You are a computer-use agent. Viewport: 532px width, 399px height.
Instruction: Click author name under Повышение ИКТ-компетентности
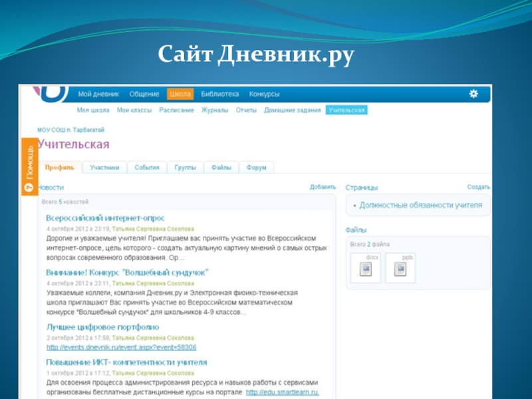153,373
